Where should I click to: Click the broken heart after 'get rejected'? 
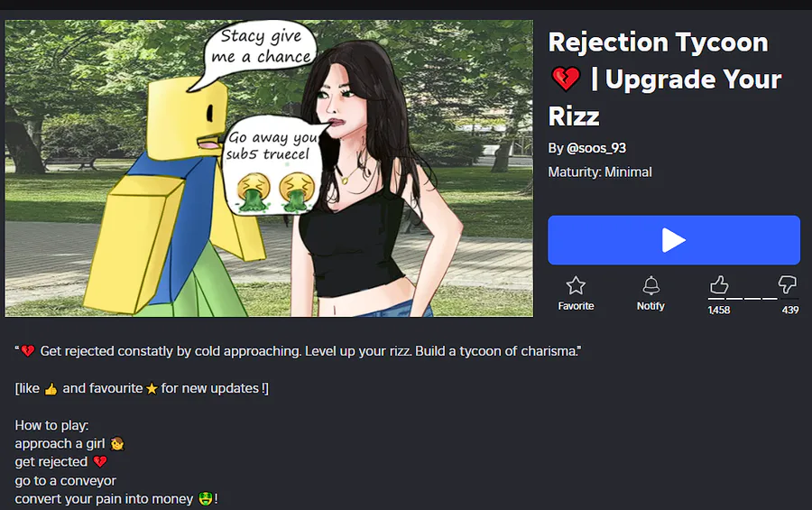point(100,462)
